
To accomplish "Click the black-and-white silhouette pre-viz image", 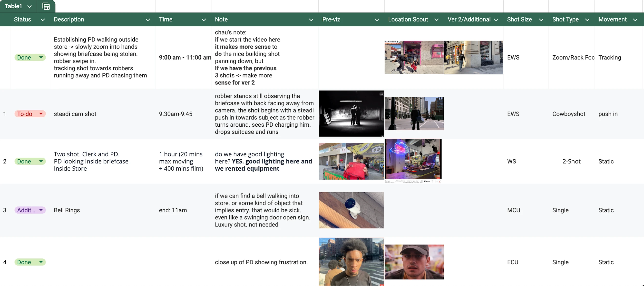I will coord(351,114).
